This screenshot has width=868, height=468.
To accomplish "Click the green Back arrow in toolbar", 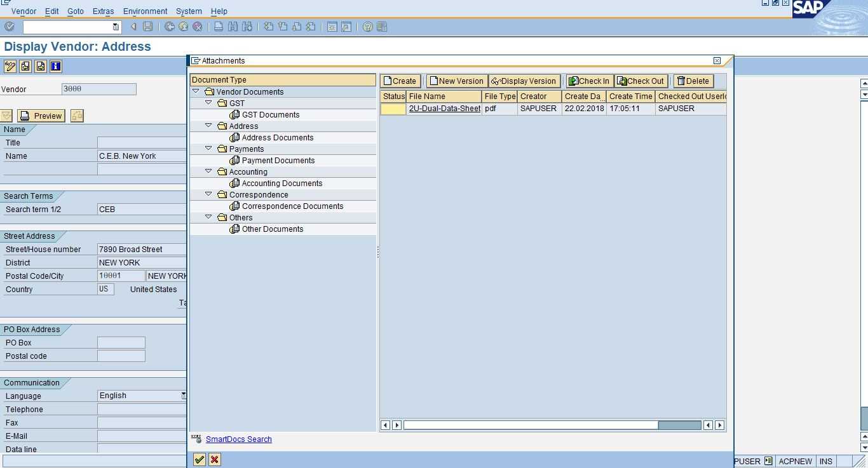I will [x=170, y=27].
